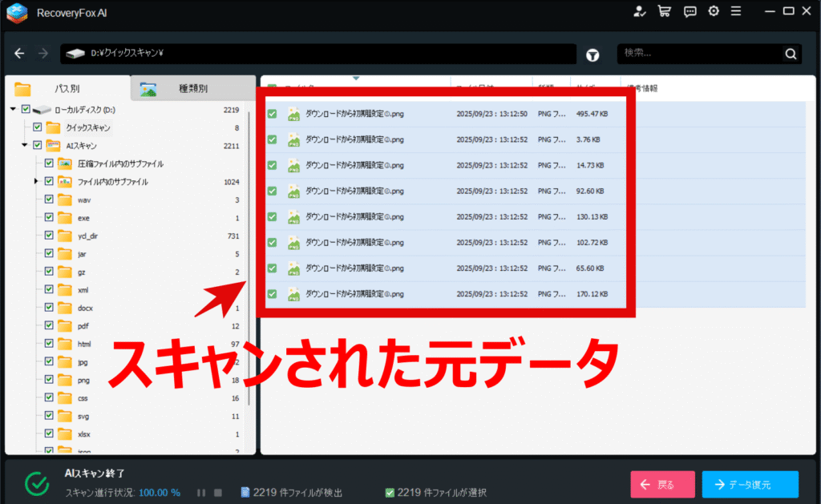The image size is (821, 504).
Task: Switch to the パス別 tab
Action: coord(67,88)
